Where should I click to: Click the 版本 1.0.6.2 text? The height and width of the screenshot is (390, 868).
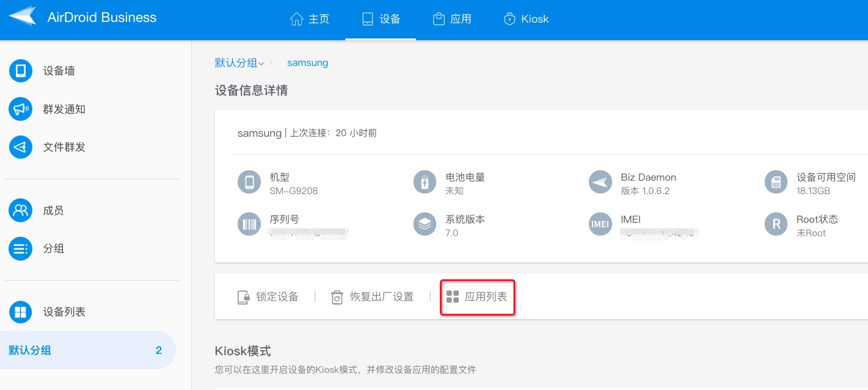[645, 191]
